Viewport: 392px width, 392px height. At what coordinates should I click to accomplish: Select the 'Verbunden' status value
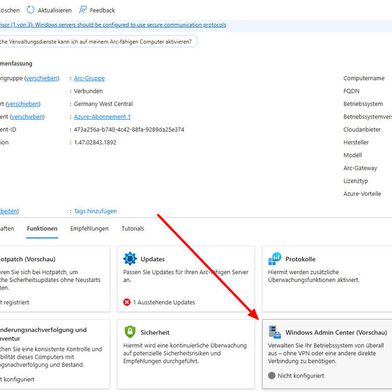(x=88, y=91)
